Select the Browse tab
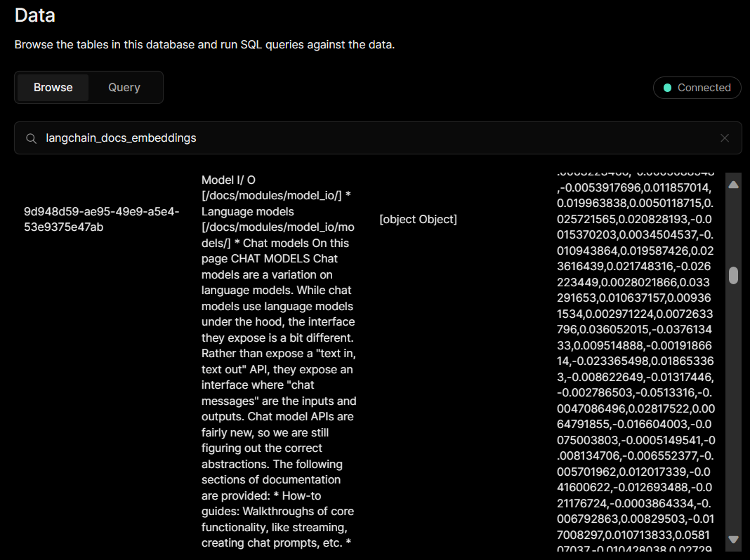Viewport: 750px width, 560px height. pos(53,88)
